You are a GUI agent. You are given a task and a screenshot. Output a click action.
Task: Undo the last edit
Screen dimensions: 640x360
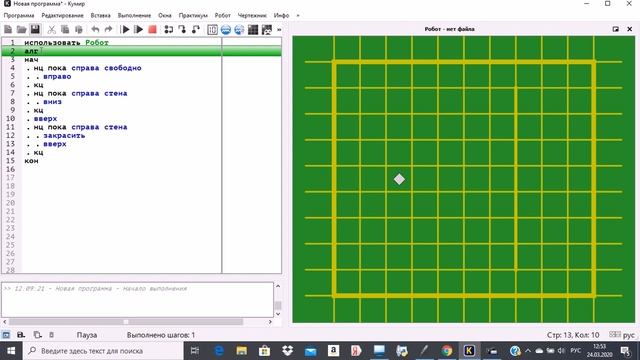(95, 29)
